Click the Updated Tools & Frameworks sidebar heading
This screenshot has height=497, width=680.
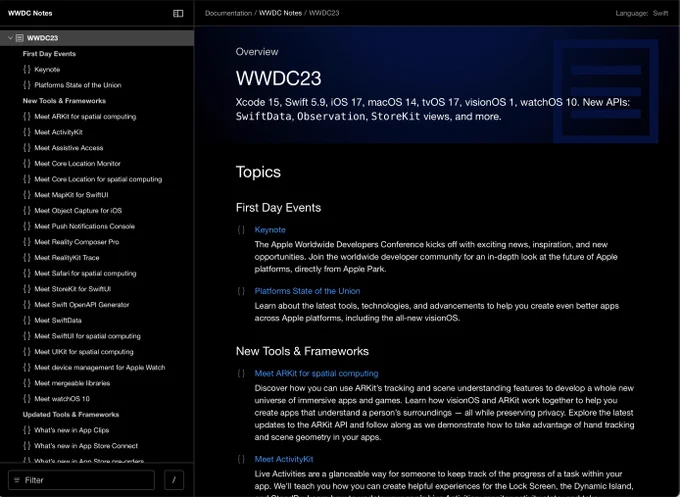click(71, 414)
